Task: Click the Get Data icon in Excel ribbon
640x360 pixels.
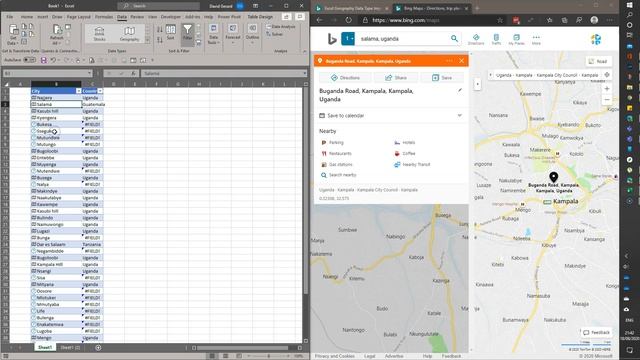Action: tap(13, 34)
